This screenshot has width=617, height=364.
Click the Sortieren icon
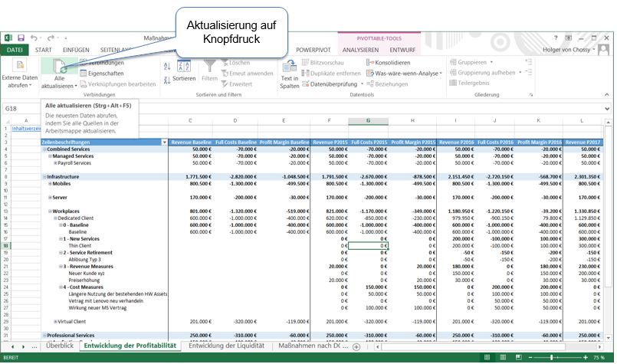click(183, 71)
